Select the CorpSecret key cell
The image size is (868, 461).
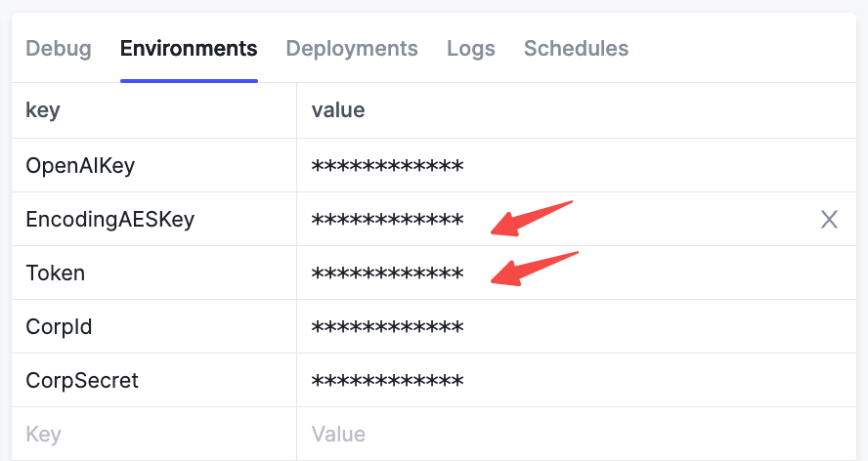(153, 380)
